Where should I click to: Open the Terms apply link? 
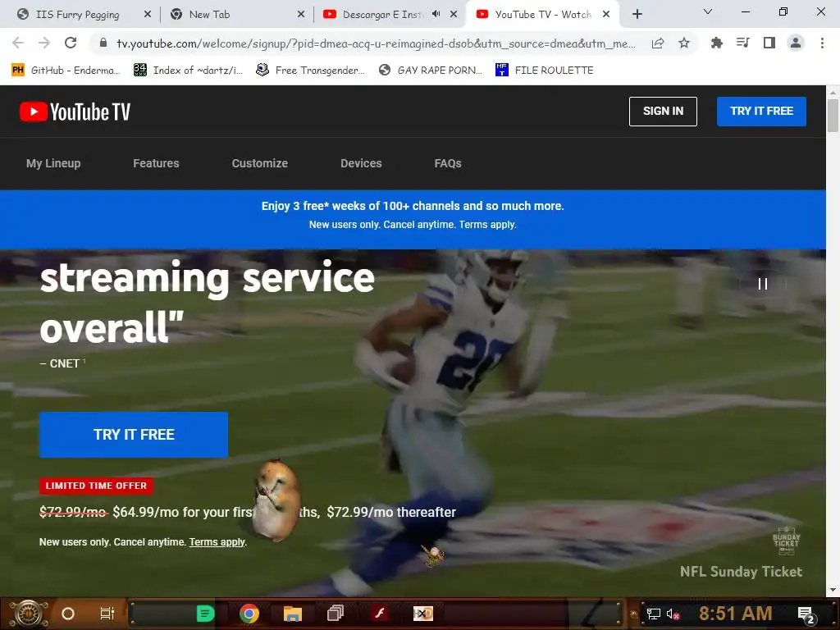[x=217, y=542]
